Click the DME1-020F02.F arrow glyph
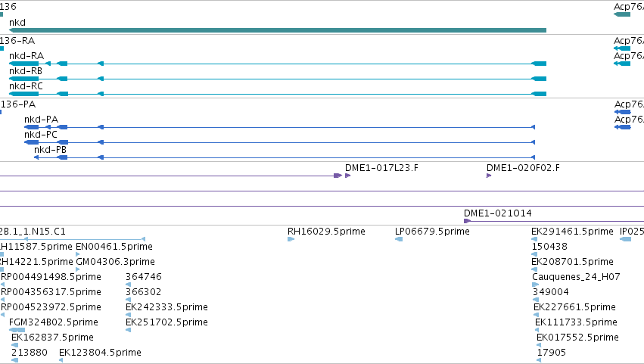 click(x=489, y=176)
